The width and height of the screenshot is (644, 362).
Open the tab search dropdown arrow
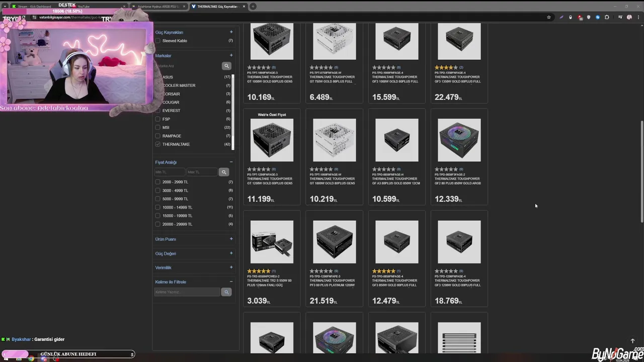pos(5,7)
